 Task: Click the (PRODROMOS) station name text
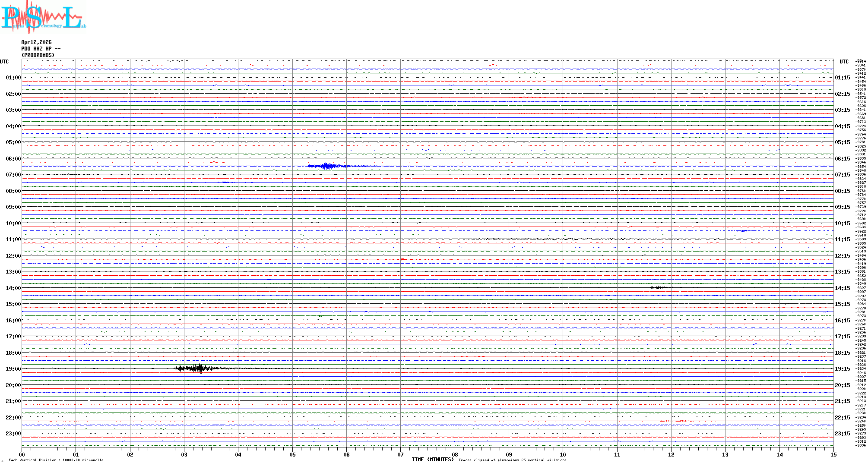[x=38, y=55]
